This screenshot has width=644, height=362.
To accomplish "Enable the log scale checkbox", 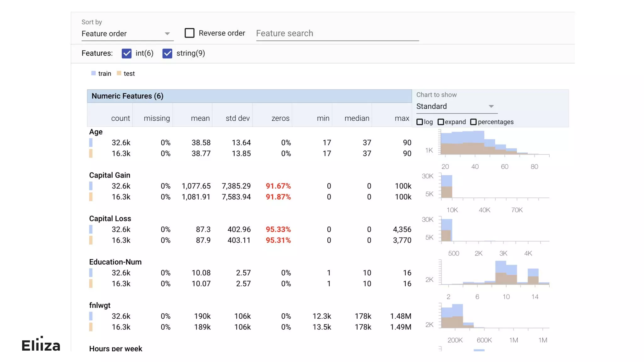I will (x=419, y=122).
